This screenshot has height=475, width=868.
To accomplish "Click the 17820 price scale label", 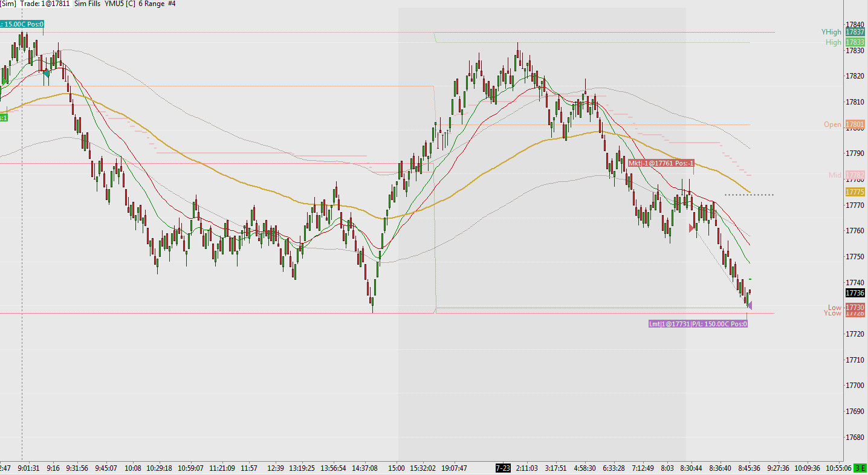I will (x=855, y=76).
